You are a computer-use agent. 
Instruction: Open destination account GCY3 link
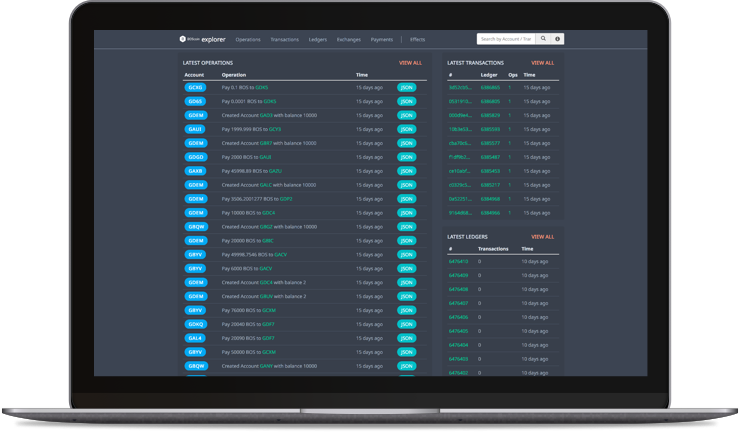pos(275,129)
